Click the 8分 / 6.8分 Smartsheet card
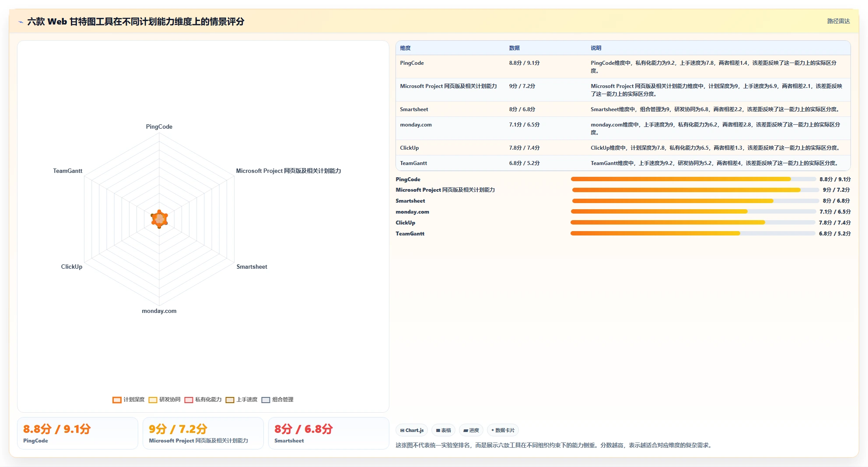868x467 pixels. [329, 433]
